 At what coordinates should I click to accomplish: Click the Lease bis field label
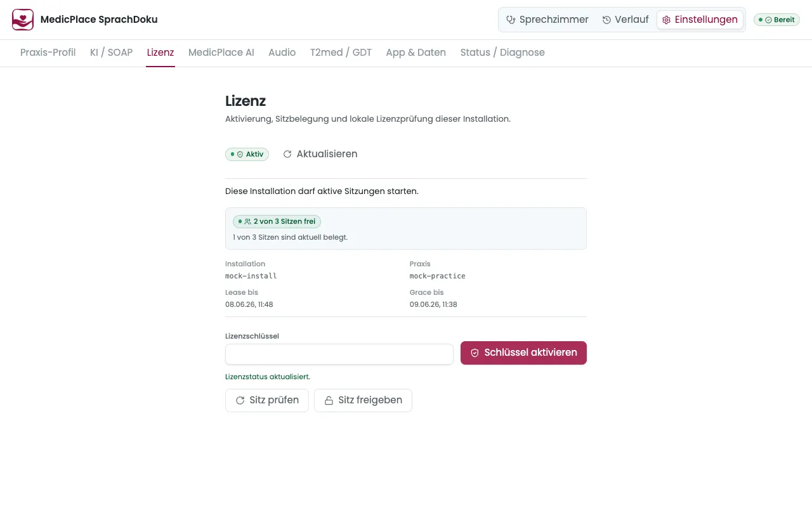[242, 292]
